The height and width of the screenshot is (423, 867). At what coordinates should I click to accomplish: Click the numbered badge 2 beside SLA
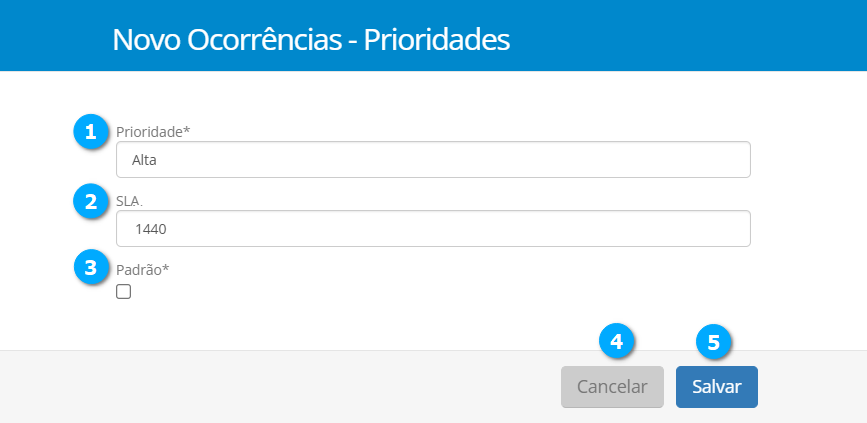coord(92,201)
